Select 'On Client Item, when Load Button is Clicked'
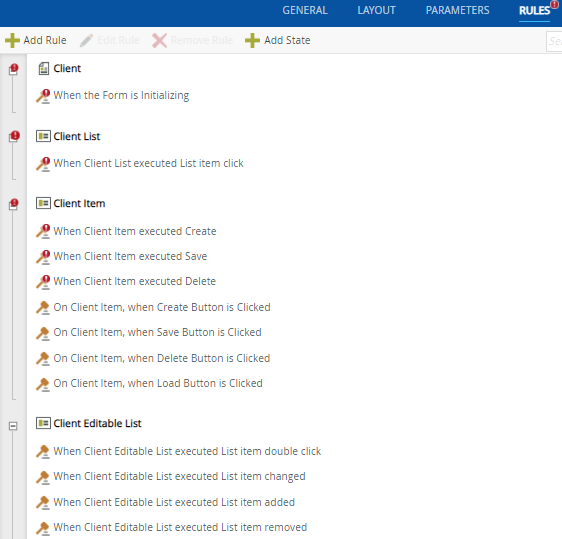 tap(158, 383)
